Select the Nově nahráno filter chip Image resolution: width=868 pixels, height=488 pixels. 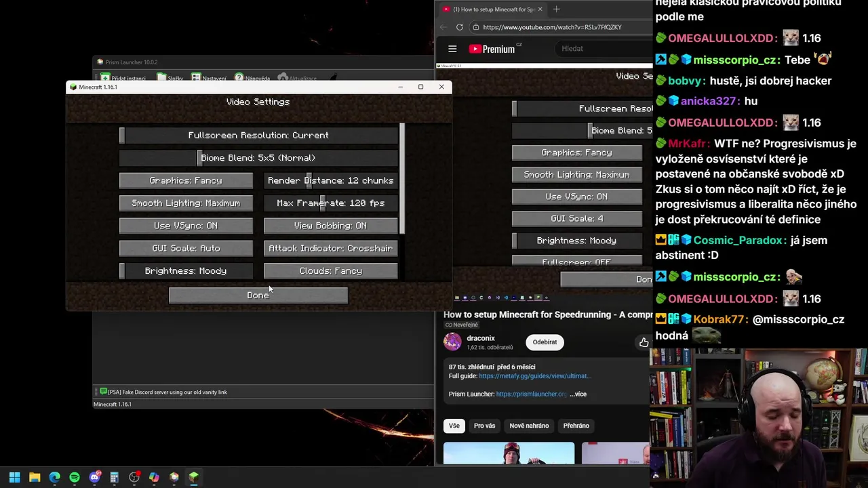click(529, 426)
